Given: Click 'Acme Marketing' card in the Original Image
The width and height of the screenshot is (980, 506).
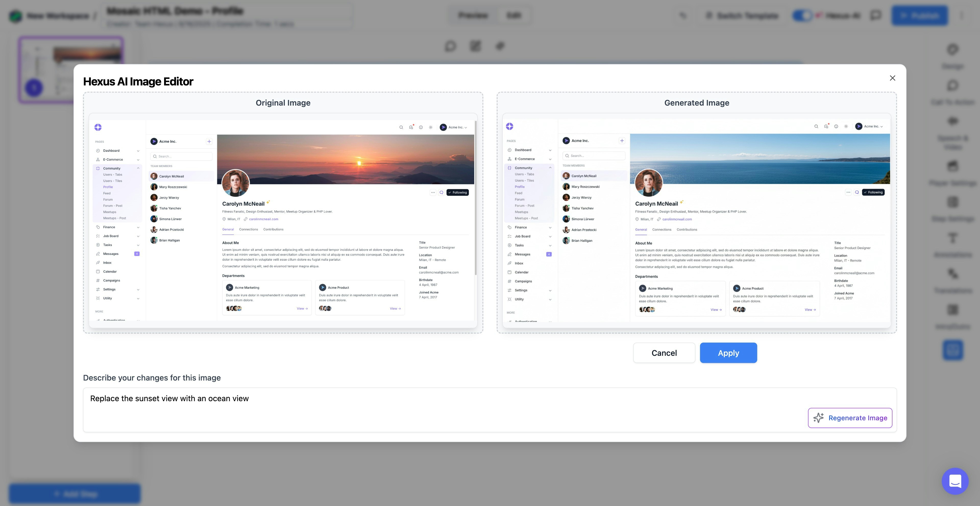Looking at the screenshot, I should [x=267, y=298].
